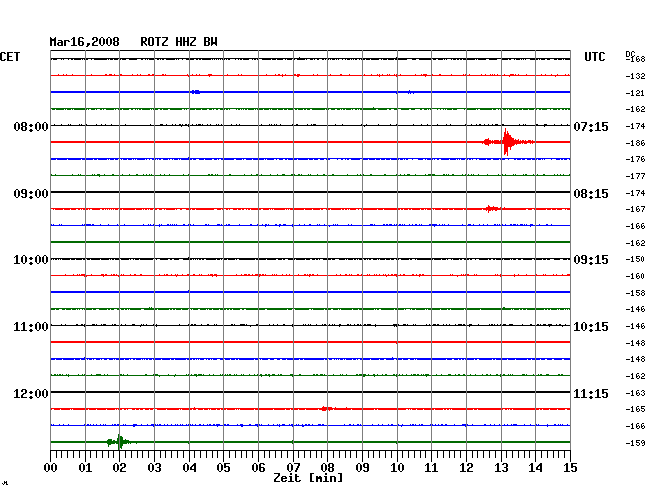Screen dimensions: 650x494
Task: Click the 11:15 UTC time label
Action: [x=591, y=393]
